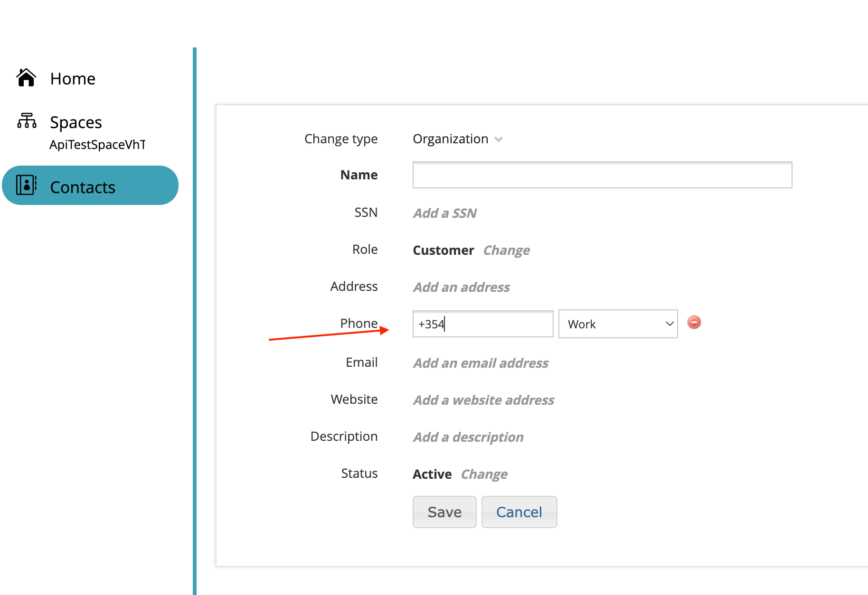Click Add an address link
The height and width of the screenshot is (595, 868).
(461, 287)
